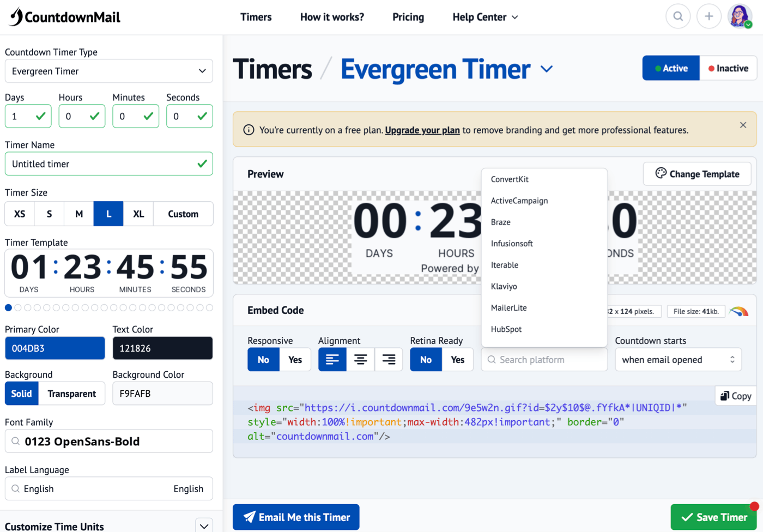Click the magnifier in Label Language field
The height and width of the screenshot is (532, 763).
16,488
